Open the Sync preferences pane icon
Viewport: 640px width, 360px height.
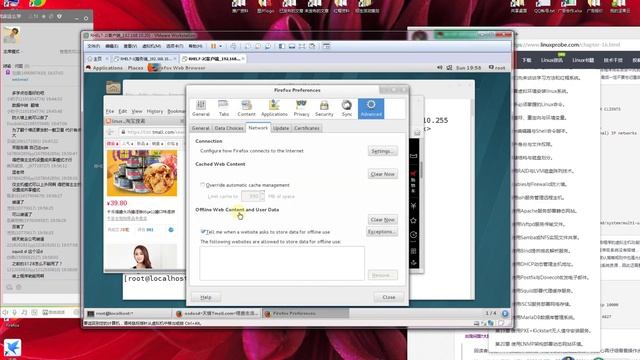pos(347,109)
